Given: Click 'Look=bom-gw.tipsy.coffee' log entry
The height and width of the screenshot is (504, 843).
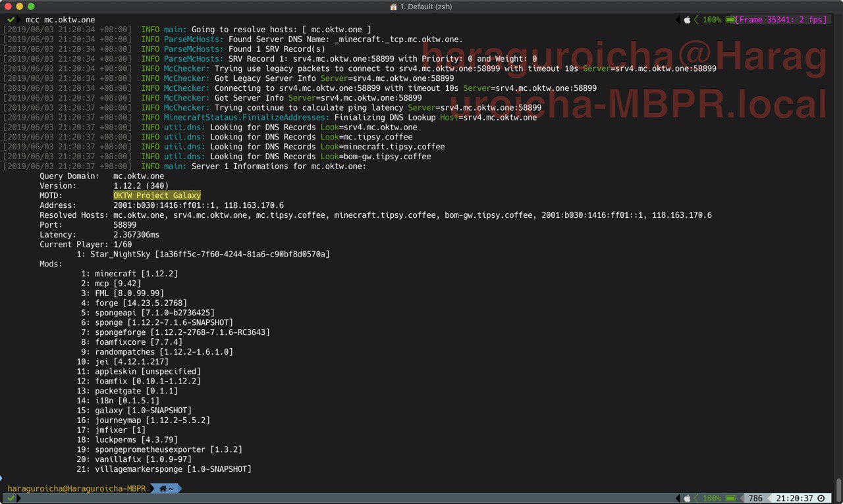Looking at the screenshot, I should (x=376, y=157).
